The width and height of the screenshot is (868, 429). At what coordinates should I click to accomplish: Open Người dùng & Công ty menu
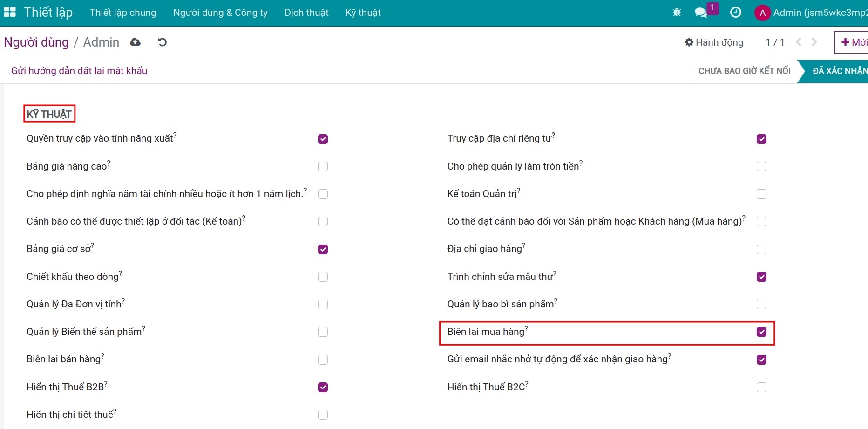pos(220,13)
